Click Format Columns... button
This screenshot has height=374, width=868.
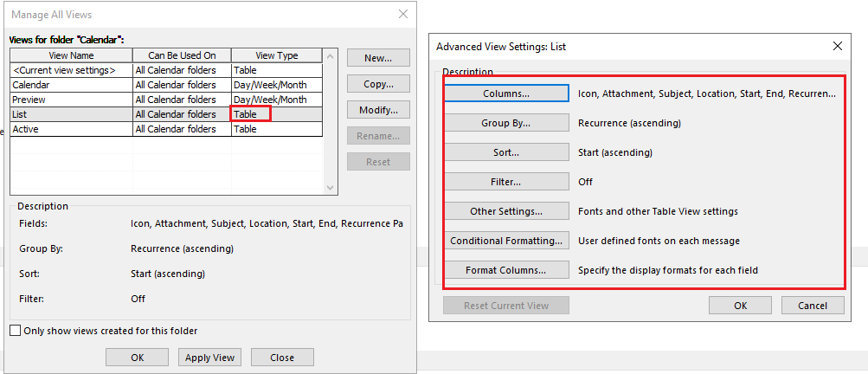(x=506, y=270)
